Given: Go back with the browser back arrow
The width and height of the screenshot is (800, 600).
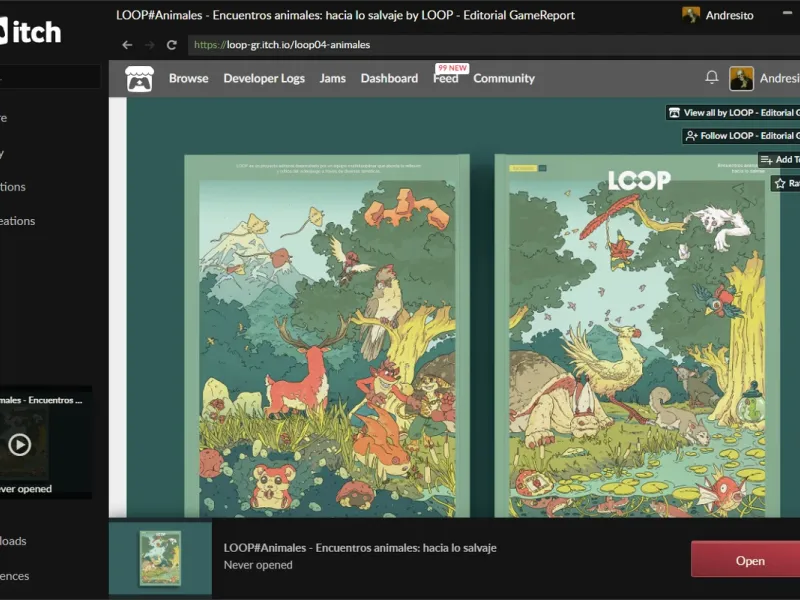Looking at the screenshot, I should point(127,45).
